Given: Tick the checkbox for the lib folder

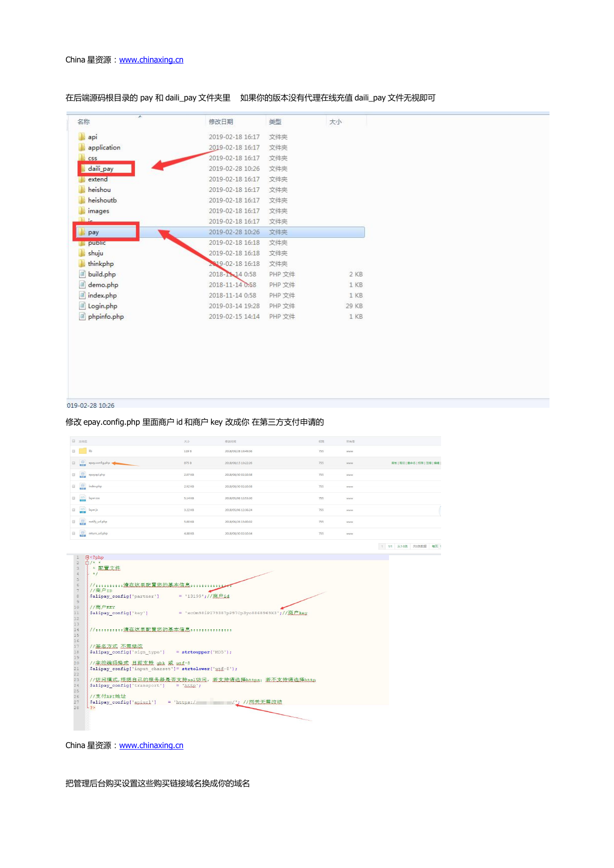Looking at the screenshot, I should coord(73,451).
